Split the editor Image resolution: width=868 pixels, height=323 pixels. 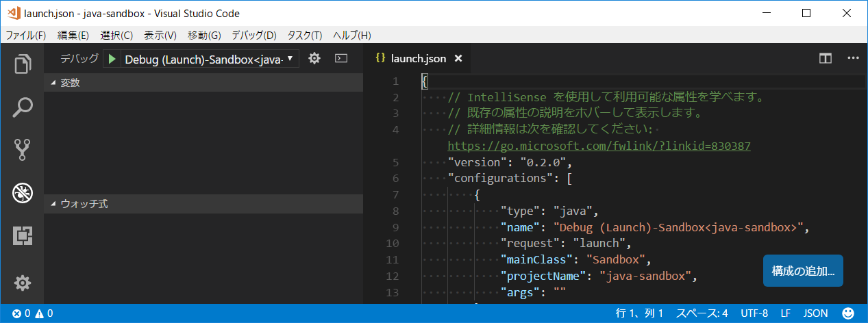[826, 59]
